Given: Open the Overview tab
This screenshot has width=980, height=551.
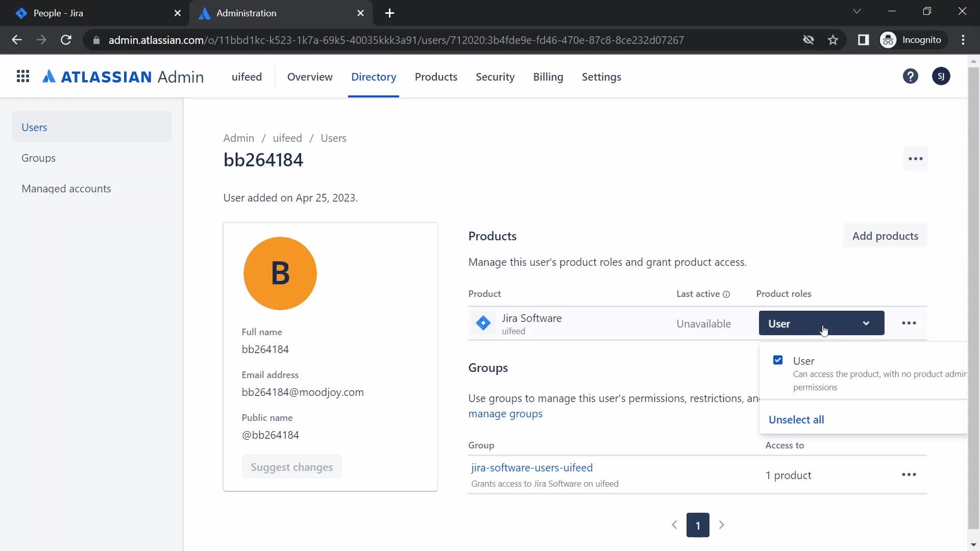Looking at the screenshot, I should (310, 77).
